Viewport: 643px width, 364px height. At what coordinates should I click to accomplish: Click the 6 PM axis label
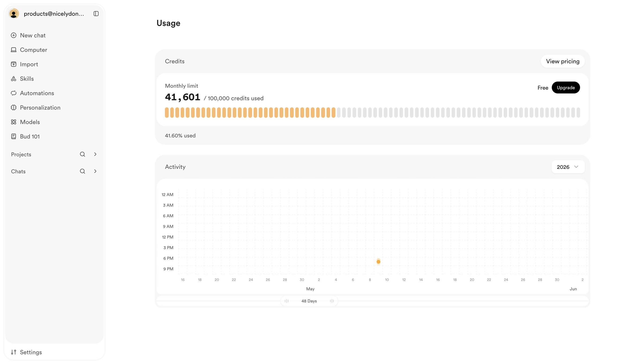[168, 258]
